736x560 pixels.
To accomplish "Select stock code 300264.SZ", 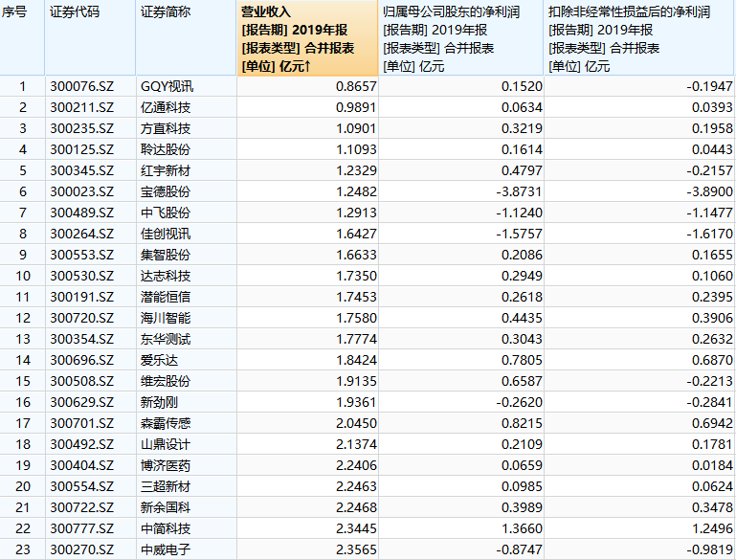I will click(82, 234).
